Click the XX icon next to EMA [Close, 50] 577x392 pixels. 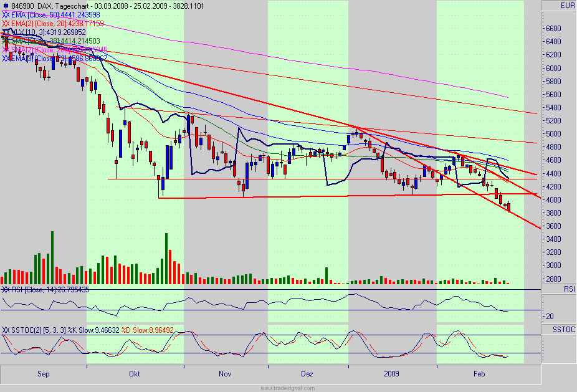(x=6, y=14)
